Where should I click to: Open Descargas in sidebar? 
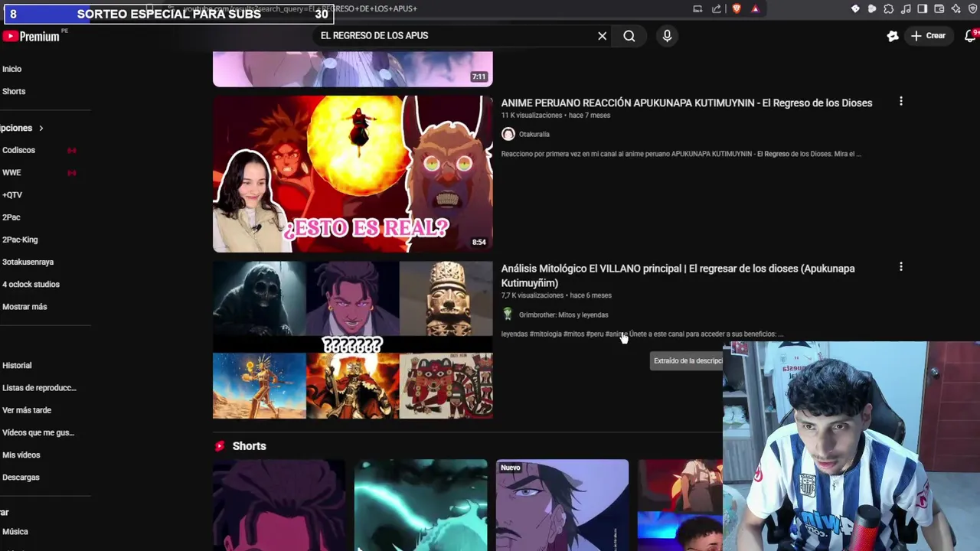[21, 477]
